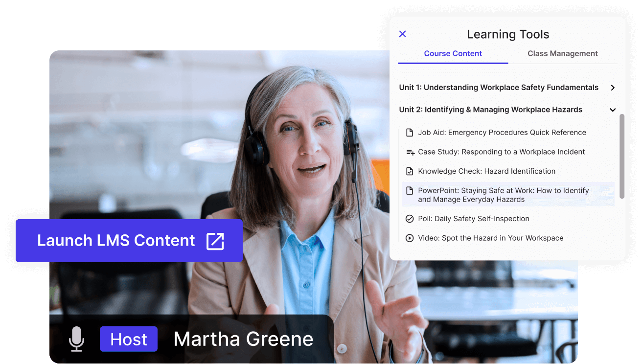The height and width of the screenshot is (364, 643).
Task: Select Unit 2: Identifying & Managing Workplace Hazards
Action: pyautogui.click(x=490, y=110)
